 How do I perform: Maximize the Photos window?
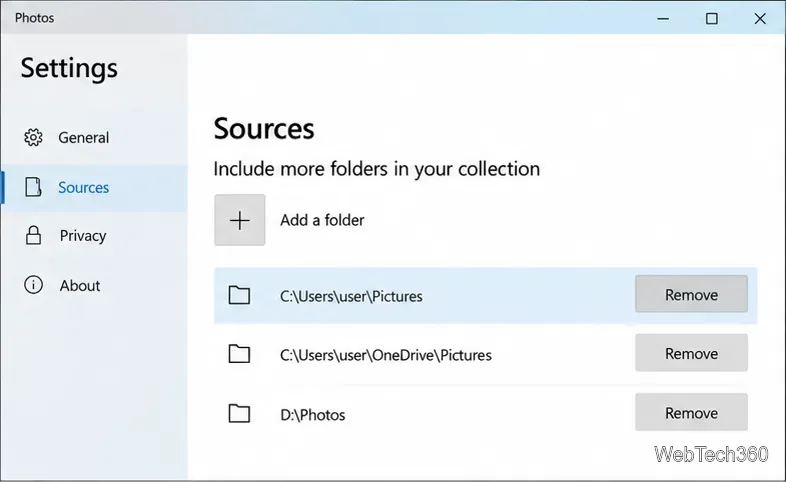point(711,19)
